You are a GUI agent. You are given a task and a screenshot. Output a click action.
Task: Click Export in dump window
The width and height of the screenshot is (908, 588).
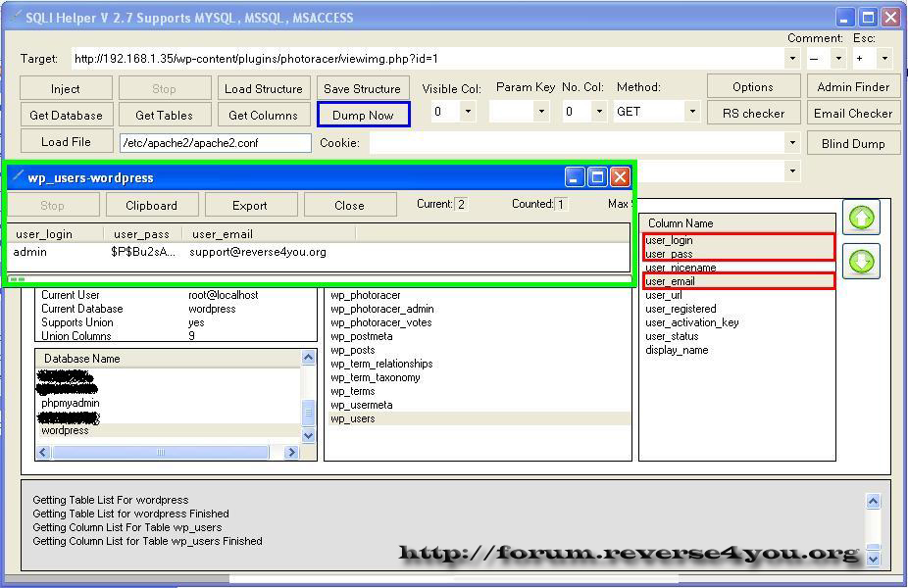250,205
